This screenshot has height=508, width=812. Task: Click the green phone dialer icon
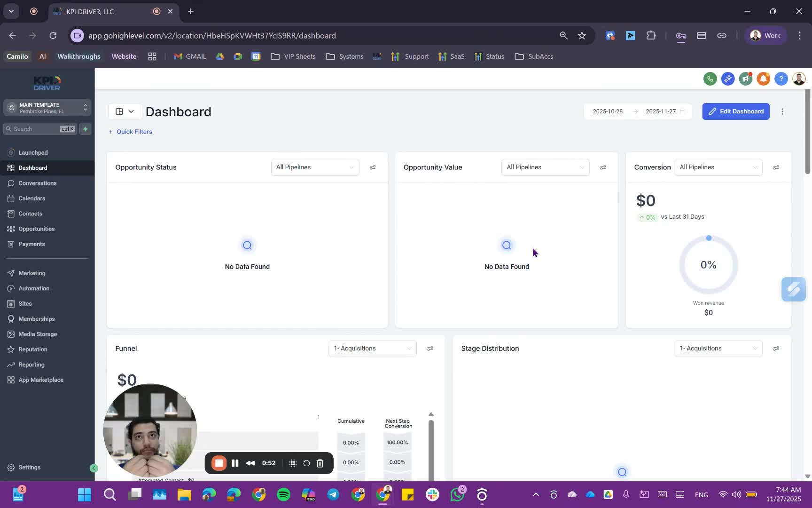710,79
